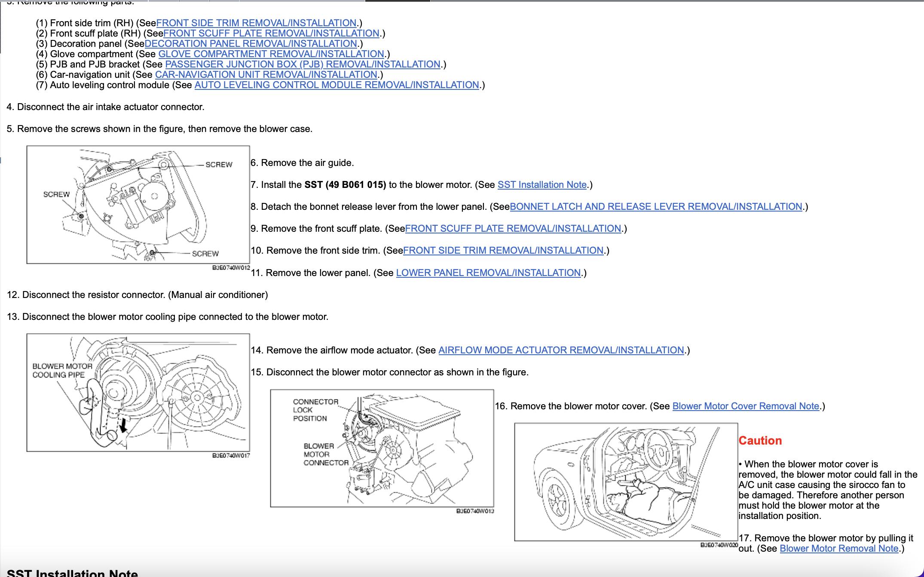Open Front Side Trim link in list item (1)
This screenshot has width=924, height=577.
[x=256, y=23]
